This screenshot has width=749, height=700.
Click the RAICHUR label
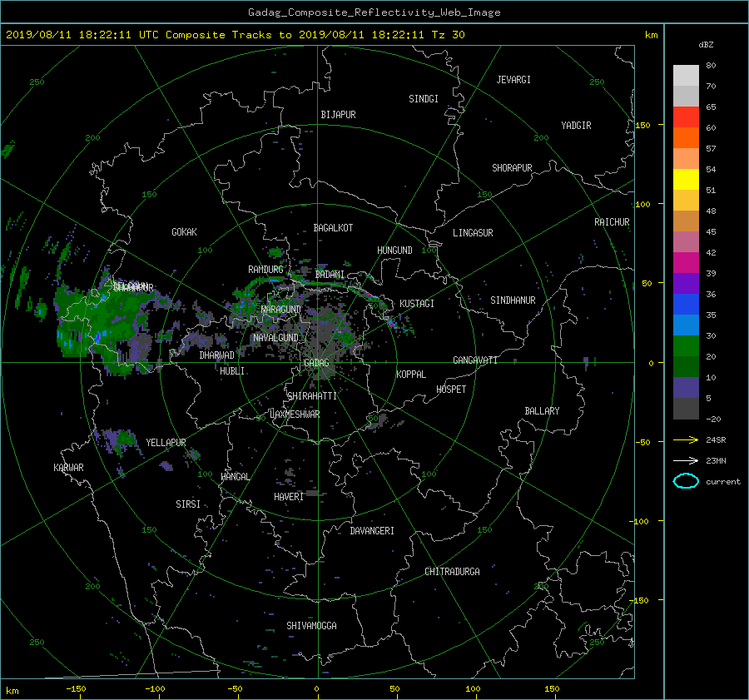pyautogui.click(x=612, y=222)
